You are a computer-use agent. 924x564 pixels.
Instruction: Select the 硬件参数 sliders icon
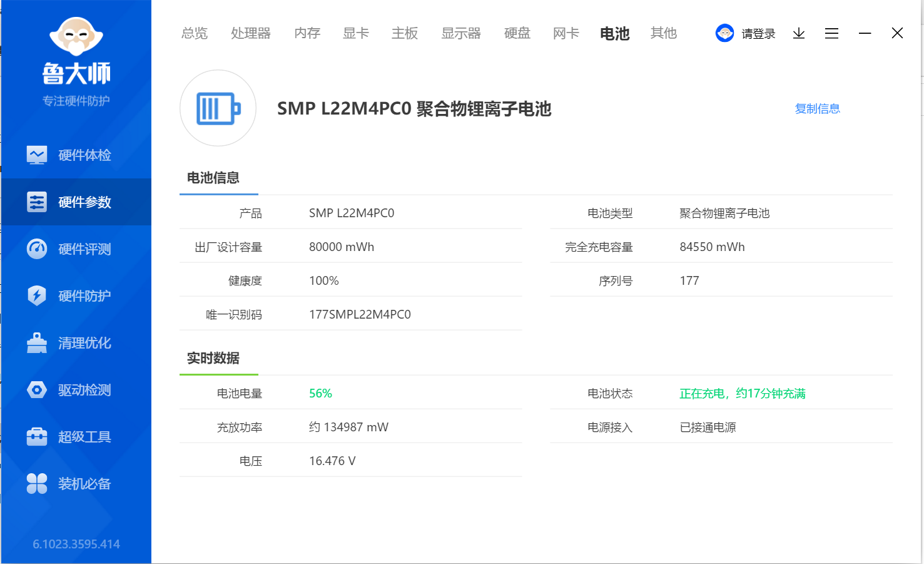coord(37,202)
